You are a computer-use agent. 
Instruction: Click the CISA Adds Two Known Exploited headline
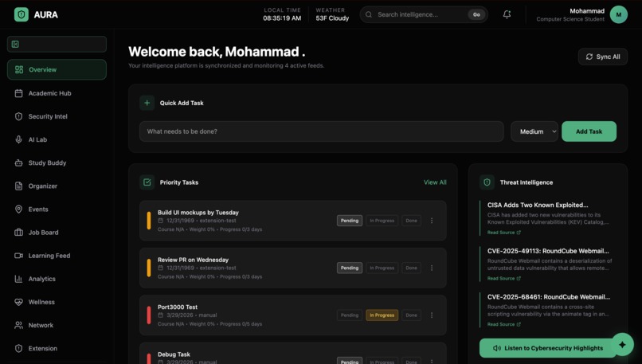[538, 205]
